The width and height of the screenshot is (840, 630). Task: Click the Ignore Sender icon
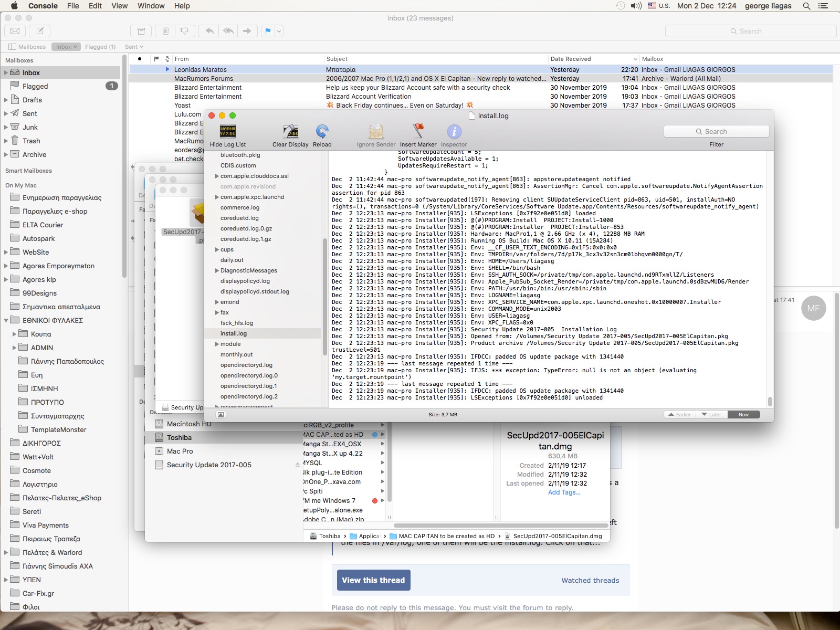(x=376, y=131)
